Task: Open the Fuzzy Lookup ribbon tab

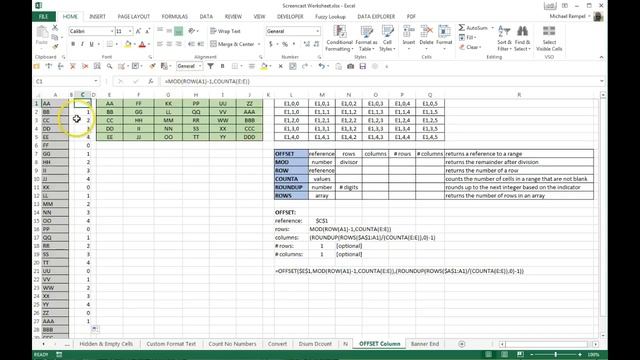Action: tap(330, 16)
